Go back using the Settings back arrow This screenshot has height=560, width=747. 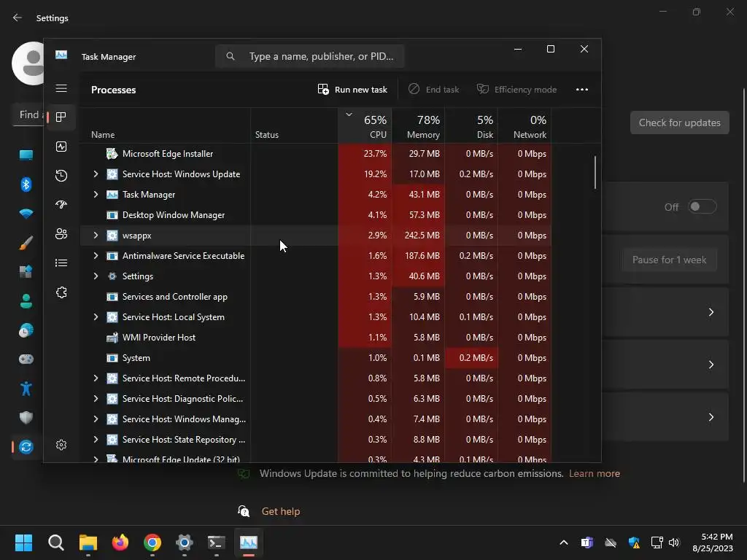(18, 17)
